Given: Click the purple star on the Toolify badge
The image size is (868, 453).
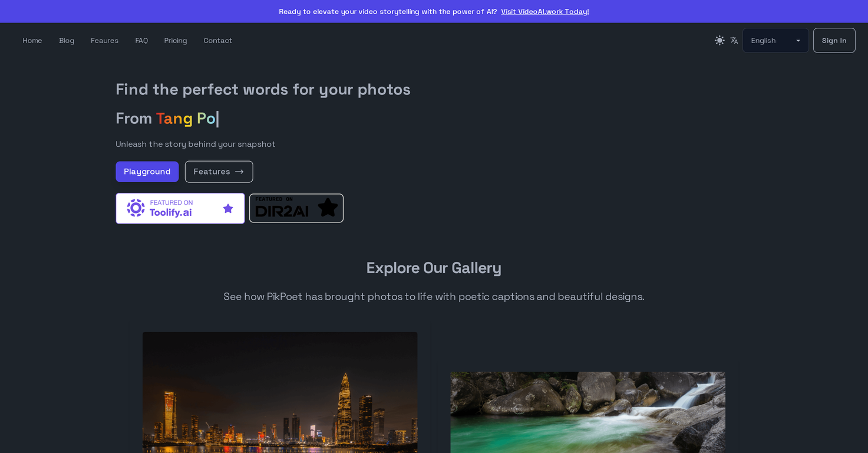Looking at the screenshot, I should pyautogui.click(x=228, y=208).
